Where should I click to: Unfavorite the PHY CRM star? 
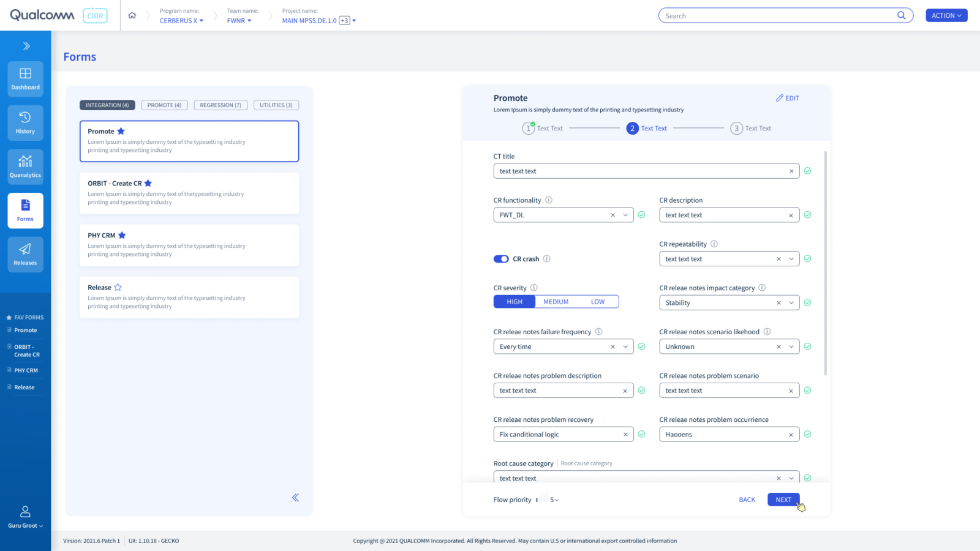(x=122, y=235)
